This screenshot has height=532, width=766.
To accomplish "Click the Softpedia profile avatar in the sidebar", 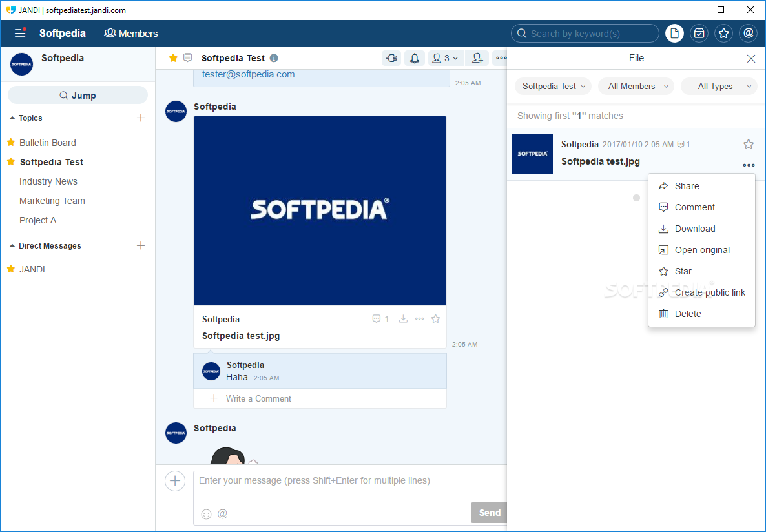I will tap(21, 64).
